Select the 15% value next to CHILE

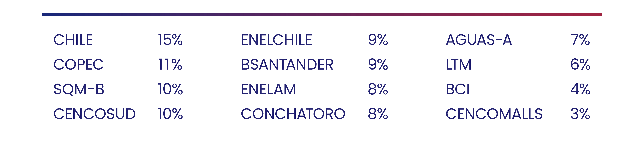[170, 40]
